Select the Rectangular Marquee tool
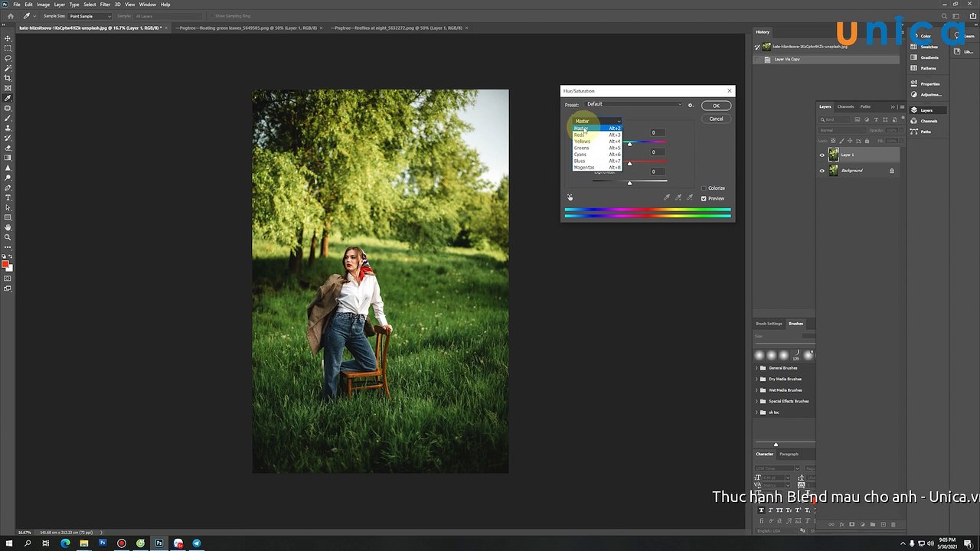Screen dimensions: 980x551 [8, 48]
